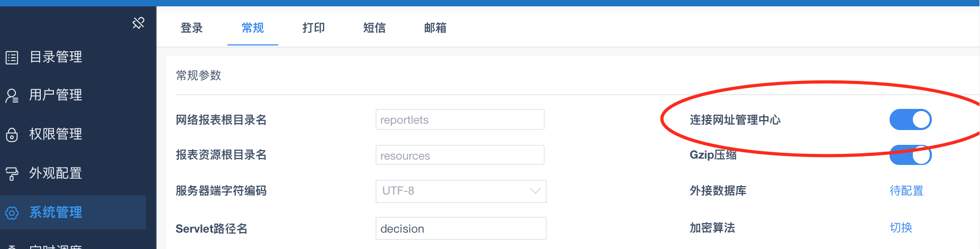This screenshot has height=249, width=980.
Task: Switch to the 打印 tab
Action: 314,27
